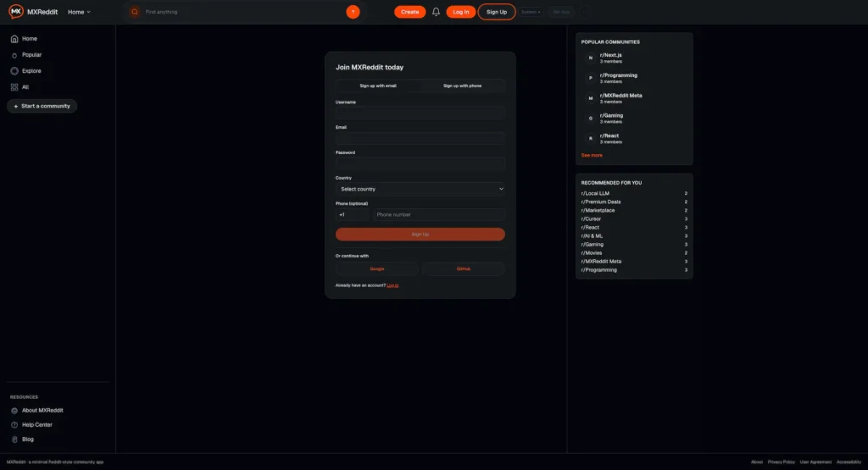The image size is (868, 470).
Task: Click Start a community button
Action: point(42,106)
